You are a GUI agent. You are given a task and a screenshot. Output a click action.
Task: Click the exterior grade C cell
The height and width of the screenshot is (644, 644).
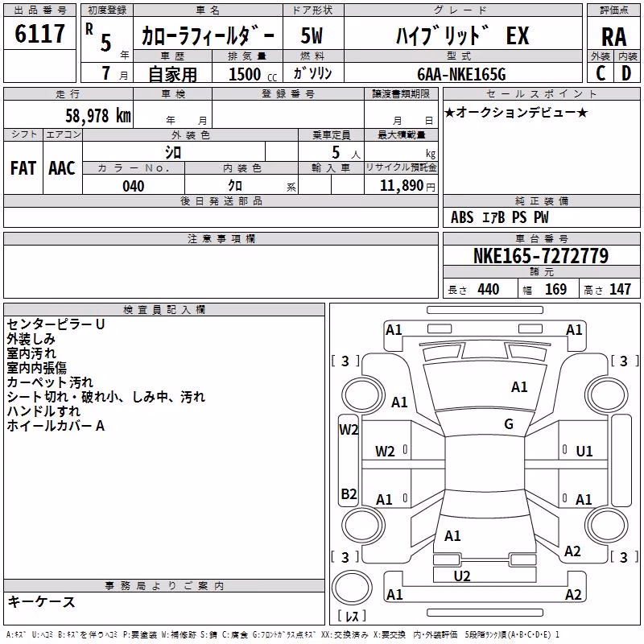tap(600, 73)
